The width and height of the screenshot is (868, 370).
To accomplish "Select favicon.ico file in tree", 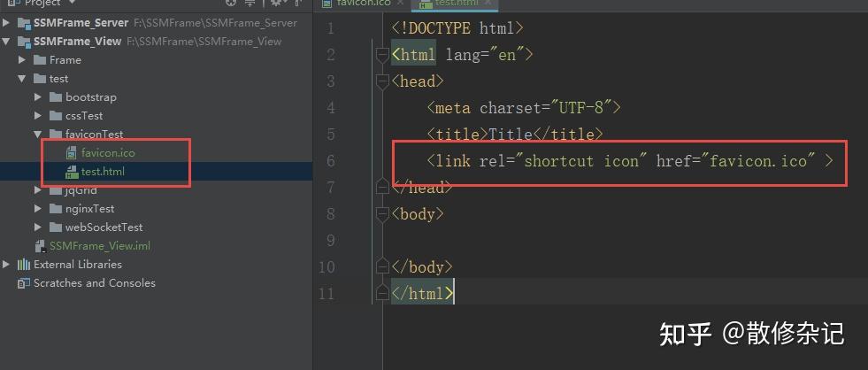I will click(x=108, y=152).
